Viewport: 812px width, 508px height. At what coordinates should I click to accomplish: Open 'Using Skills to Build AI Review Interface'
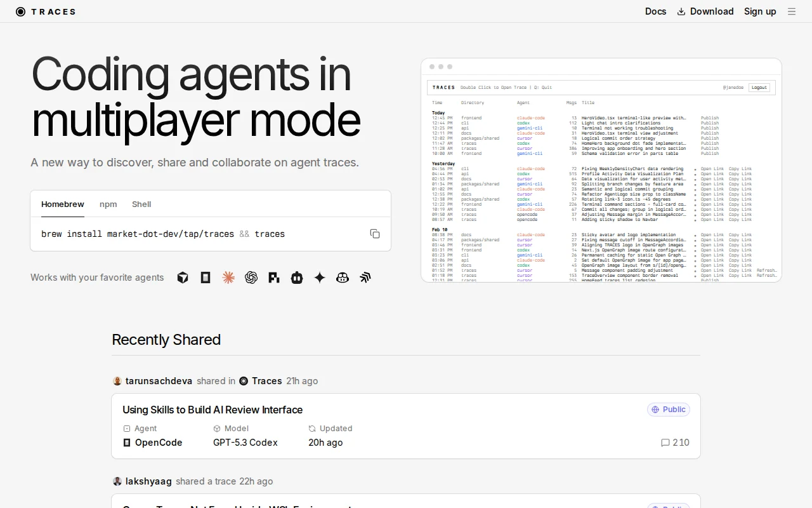[x=213, y=410]
